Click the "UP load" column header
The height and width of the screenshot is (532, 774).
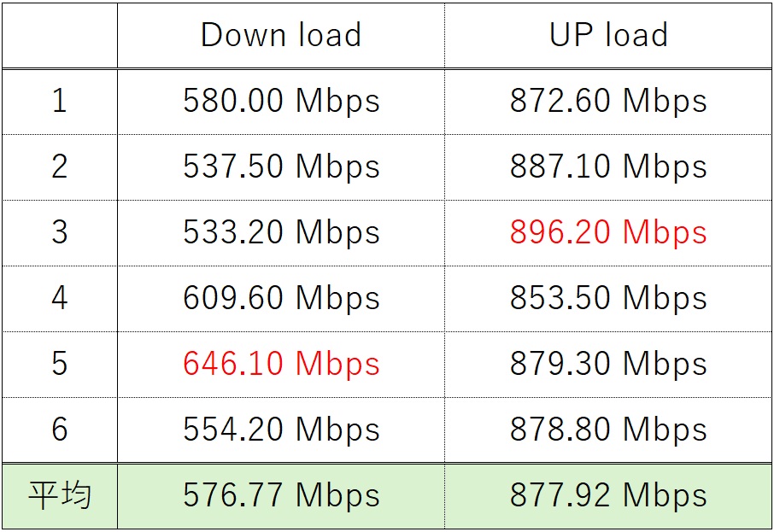pyautogui.click(x=608, y=35)
